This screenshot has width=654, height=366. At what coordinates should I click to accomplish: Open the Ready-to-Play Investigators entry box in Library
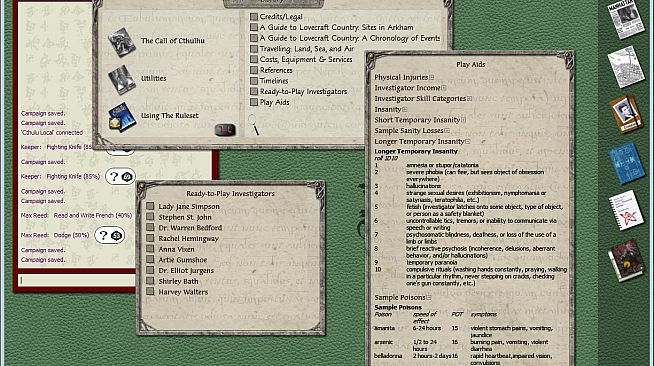click(x=254, y=91)
